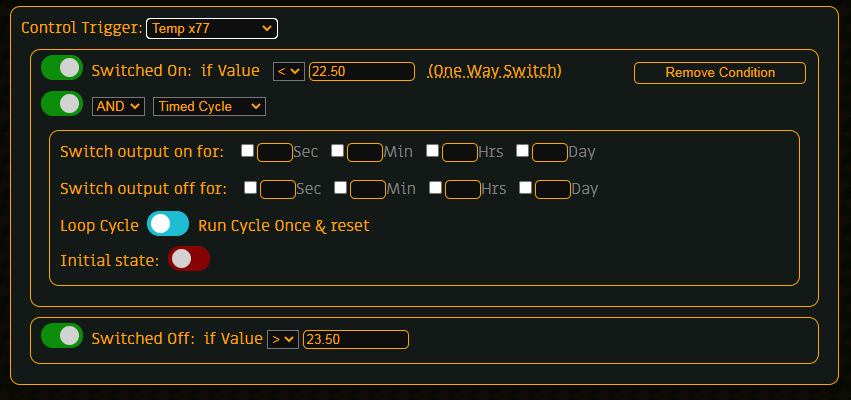Open the Switched On comparison operator dropdown
Viewport: 851px width, 400px height.
point(288,71)
